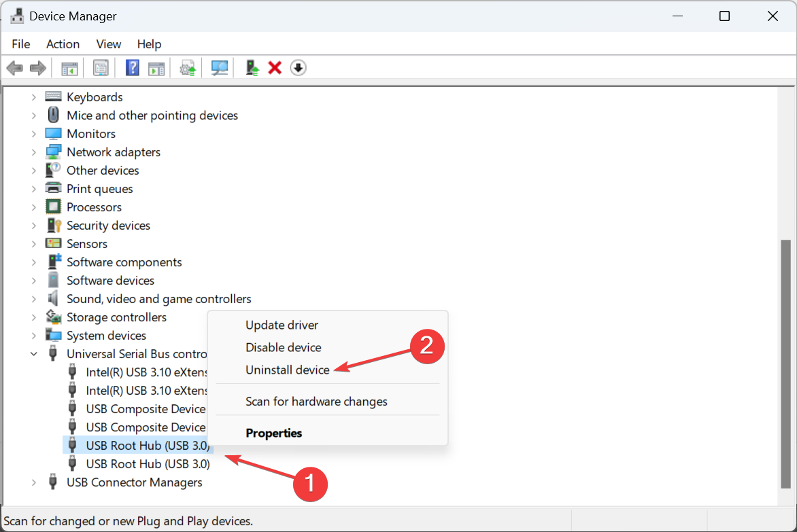
Task: Choose Disable device from context menu
Action: coord(283,347)
